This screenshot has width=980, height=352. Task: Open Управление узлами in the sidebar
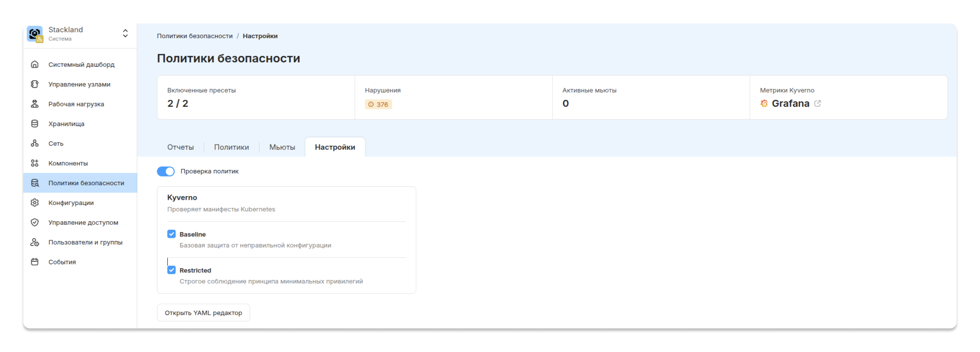pos(80,84)
